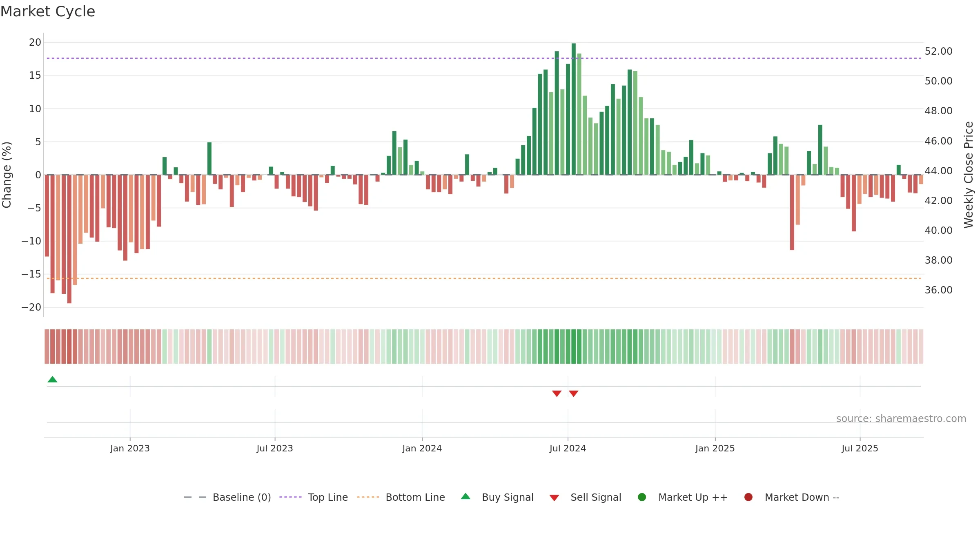
Task: Click the tallest green bar near 20%
Action: [573, 109]
